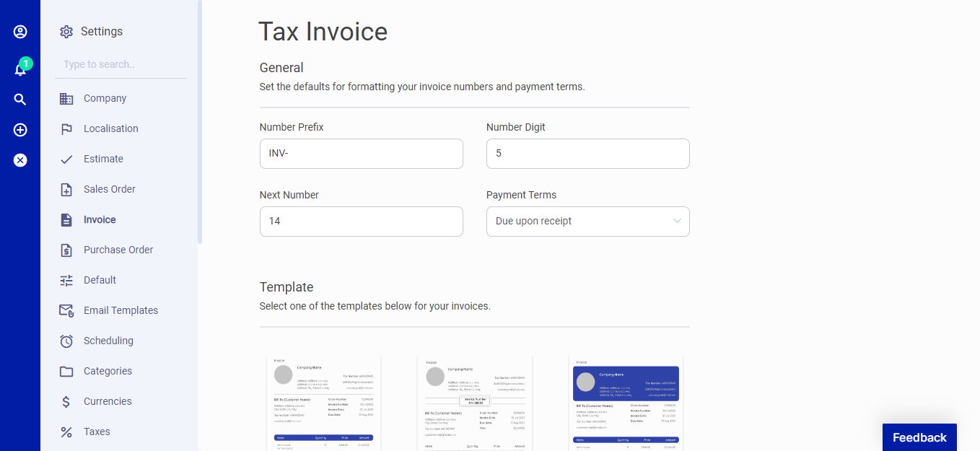The height and width of the screenshot is (451, 980).
Task: Click the Currencies dollar icon
Action: pos(66,402)
